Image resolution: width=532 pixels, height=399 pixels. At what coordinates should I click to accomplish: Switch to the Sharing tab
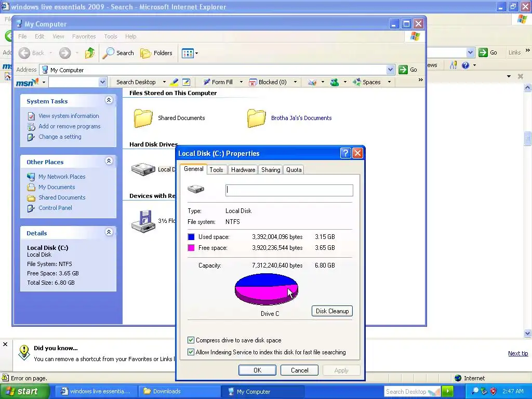click(270, 170)
